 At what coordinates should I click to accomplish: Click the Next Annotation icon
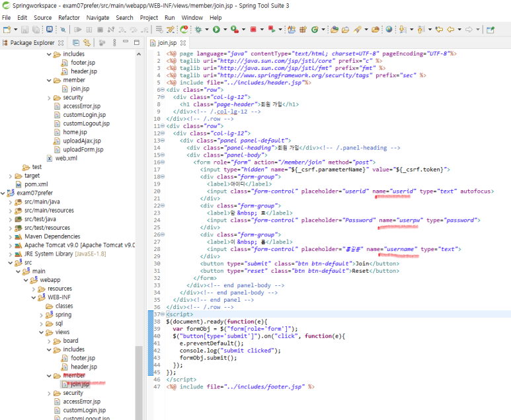(403, 30)
